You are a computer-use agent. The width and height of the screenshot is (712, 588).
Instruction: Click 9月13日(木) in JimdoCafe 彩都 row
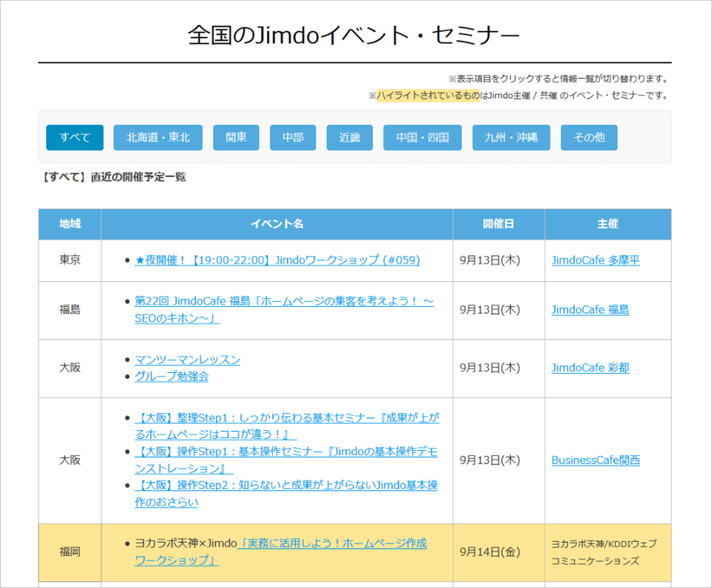490,368
